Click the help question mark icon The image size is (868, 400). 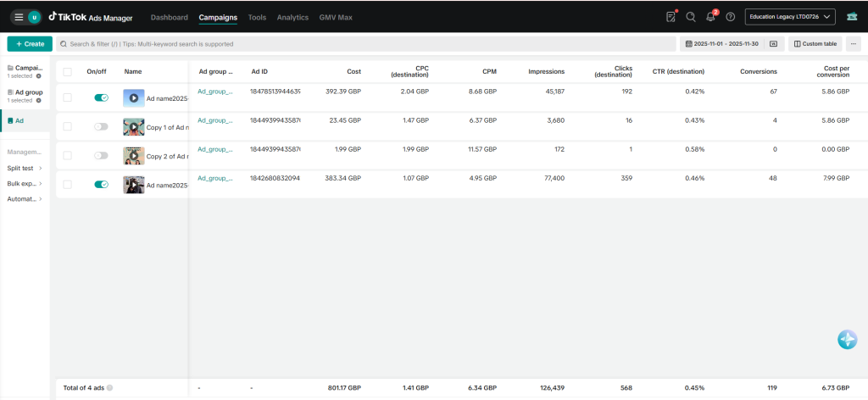tap(731, 17)
